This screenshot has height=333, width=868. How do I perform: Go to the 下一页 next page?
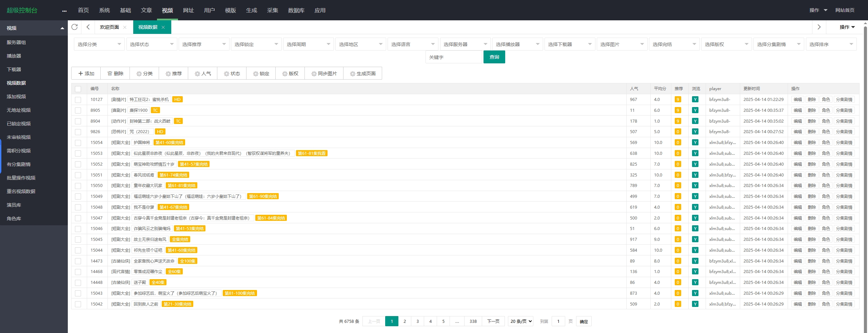click(x=493, y=321)
